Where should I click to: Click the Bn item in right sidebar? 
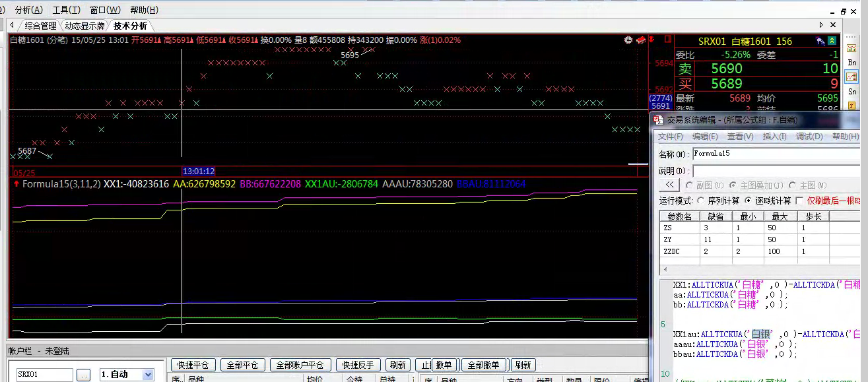[851, 62]
